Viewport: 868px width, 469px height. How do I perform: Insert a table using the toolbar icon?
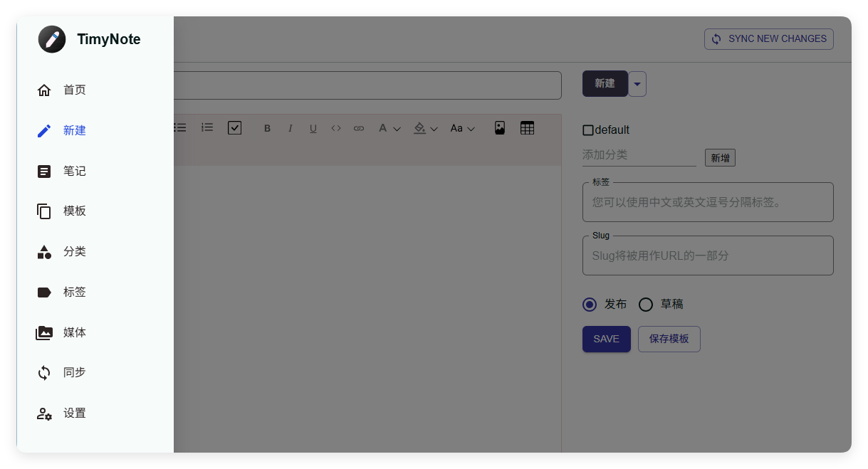[x=527, y=127]
